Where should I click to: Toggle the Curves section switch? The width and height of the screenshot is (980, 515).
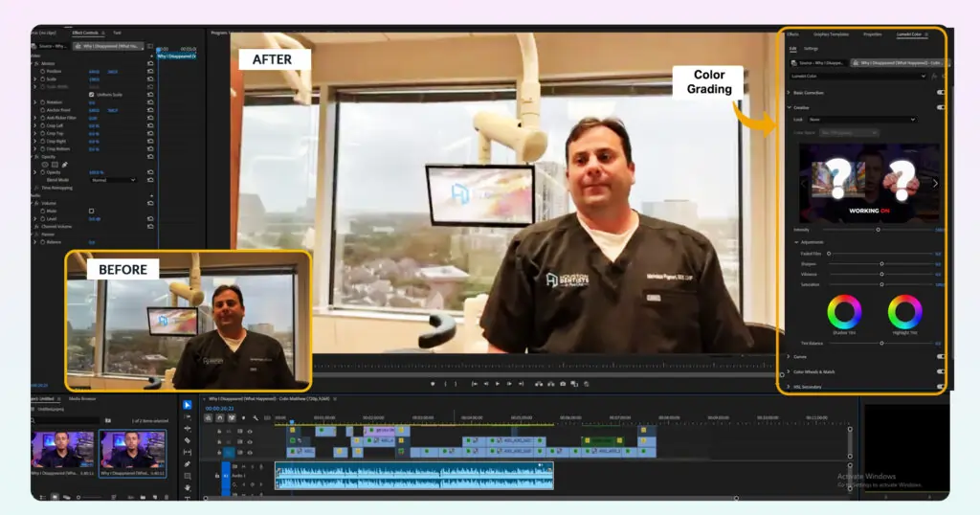[x=940, y=356]
